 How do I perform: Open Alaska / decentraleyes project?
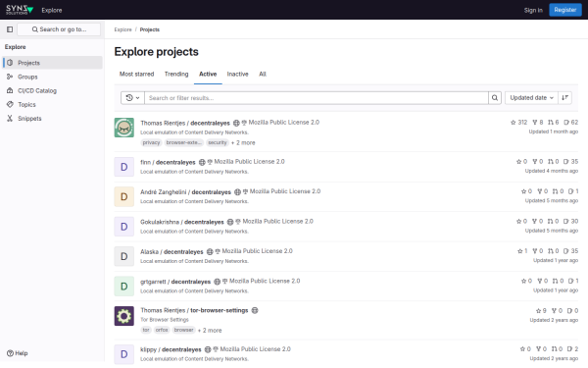pos(171,251)
